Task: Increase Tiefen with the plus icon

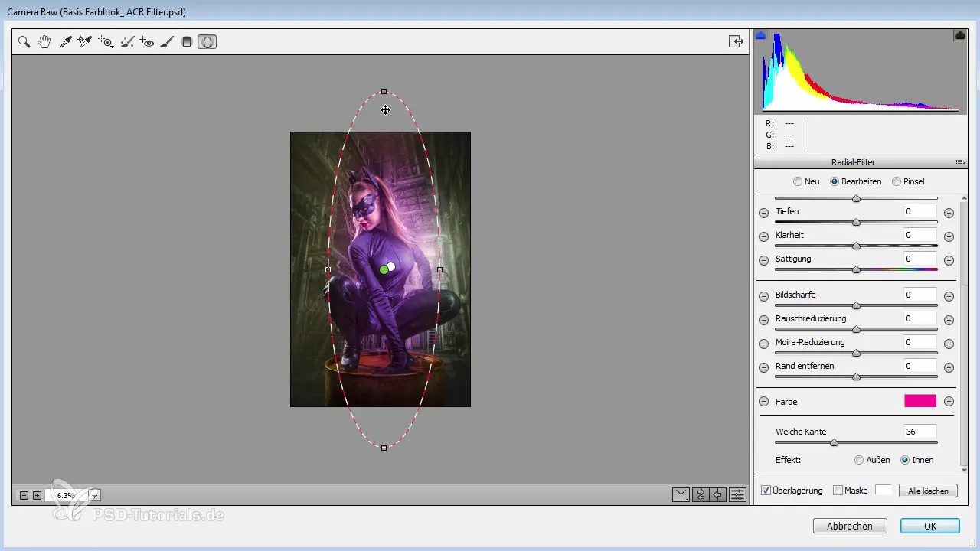Action: [x=949, y=213]
